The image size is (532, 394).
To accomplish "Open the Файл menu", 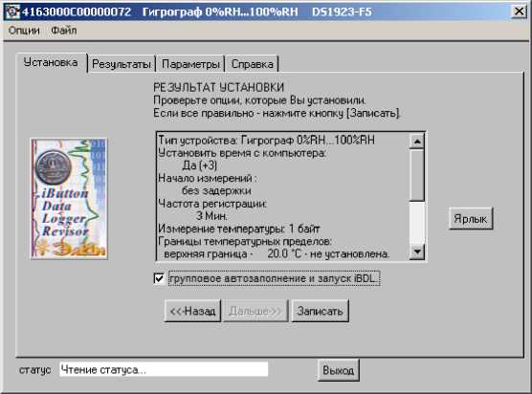I will tap(64, 31).
